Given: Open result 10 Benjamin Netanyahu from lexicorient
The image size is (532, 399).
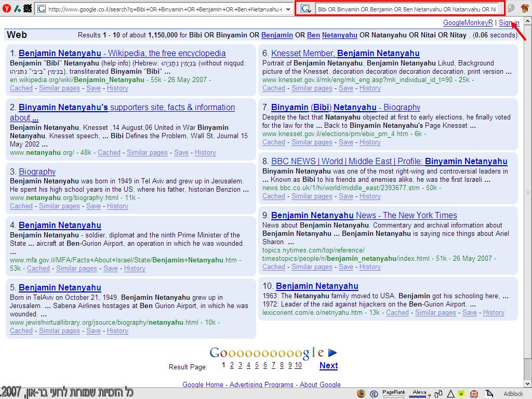Looking at the screenshot, I should [317, 286].
